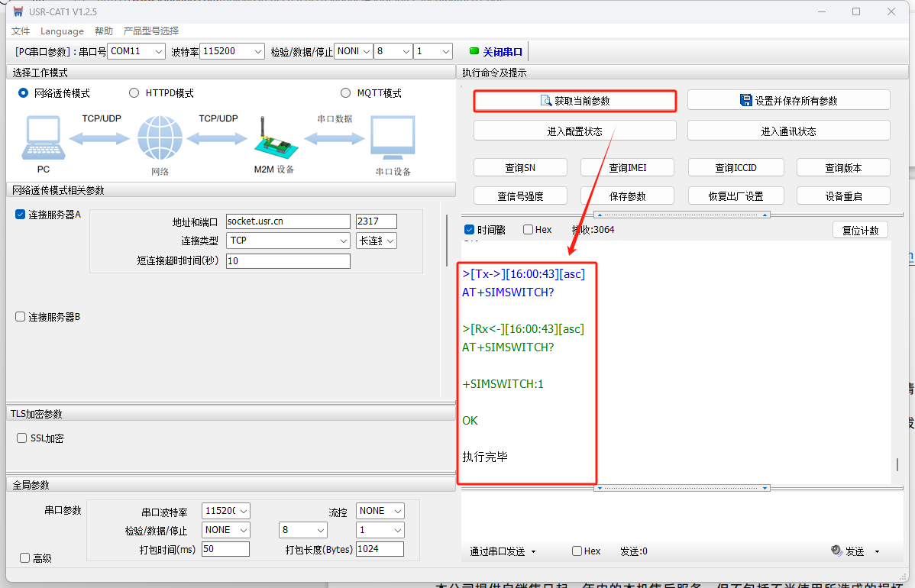Open the 文件 menu
The width and height of the screenshot is (915, 588).
coord(21,31)
